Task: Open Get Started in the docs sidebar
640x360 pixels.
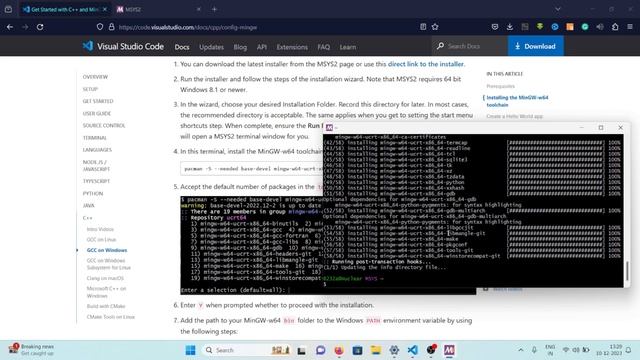Action: click(98, 101)
